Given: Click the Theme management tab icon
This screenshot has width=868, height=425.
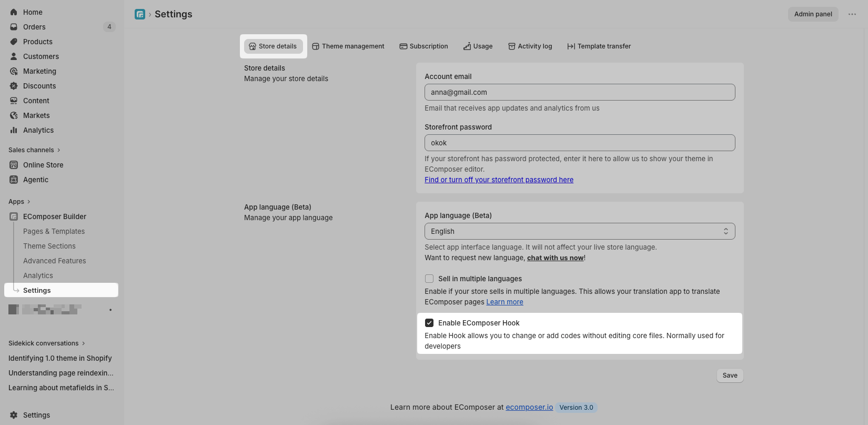Looking at the screenshot, I should point(316,46).
